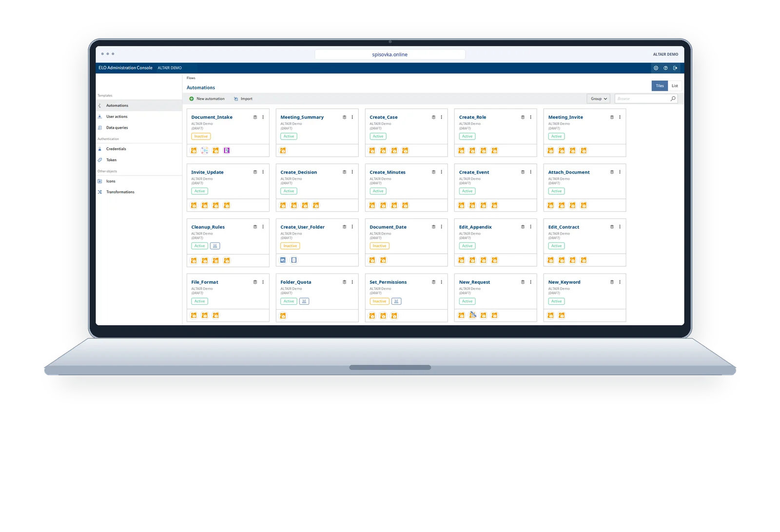The image size is (780, 532).
Task: Click Inactive status badge on Create_User_Folder
Action: pos(290,246)
